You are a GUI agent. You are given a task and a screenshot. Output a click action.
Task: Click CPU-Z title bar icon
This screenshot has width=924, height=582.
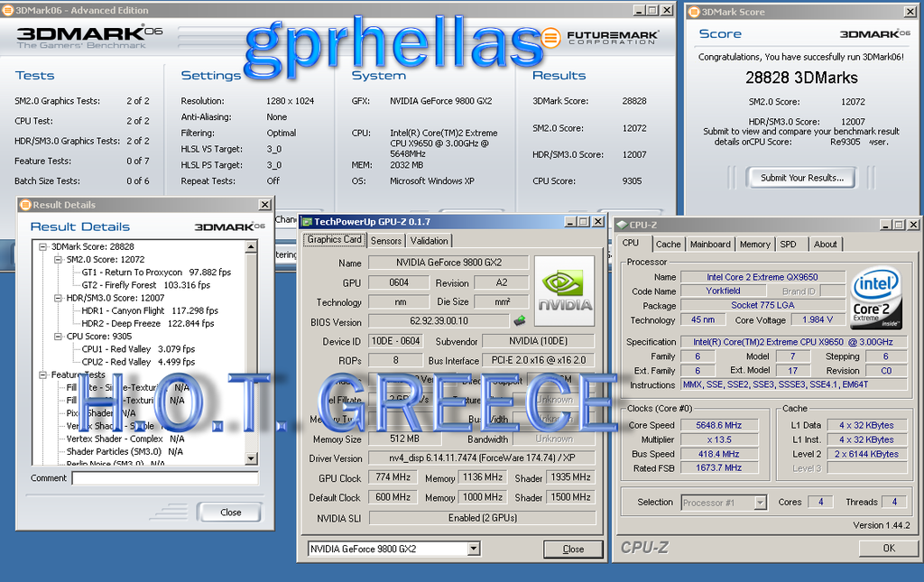coord(622,225)
